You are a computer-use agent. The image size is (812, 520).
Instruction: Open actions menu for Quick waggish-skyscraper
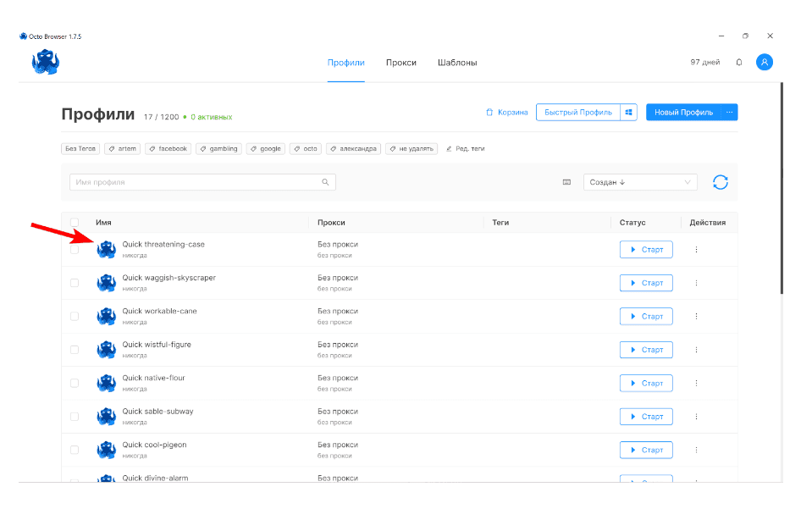tap(696, 283)
